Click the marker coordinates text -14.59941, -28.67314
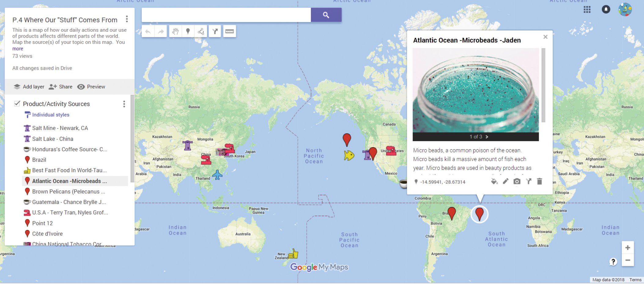644x284 pixels. click(x=442, y=182)
